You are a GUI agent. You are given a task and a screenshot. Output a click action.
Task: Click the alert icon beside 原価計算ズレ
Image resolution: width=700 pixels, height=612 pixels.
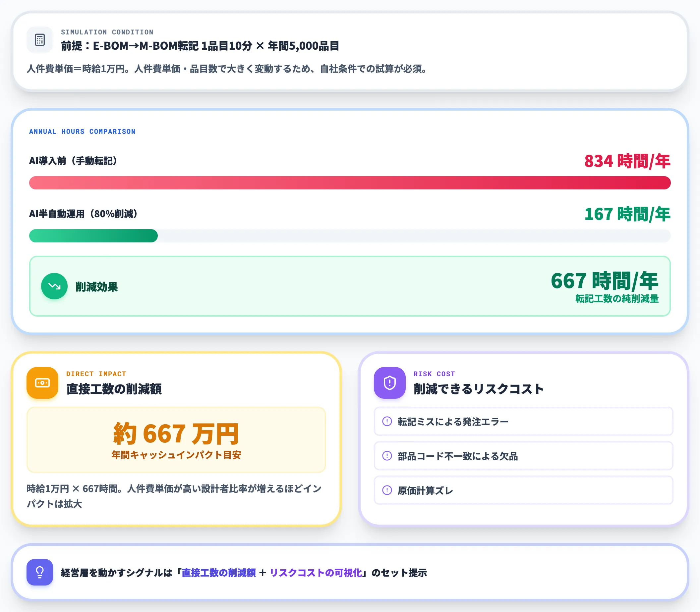coord(387,490)
